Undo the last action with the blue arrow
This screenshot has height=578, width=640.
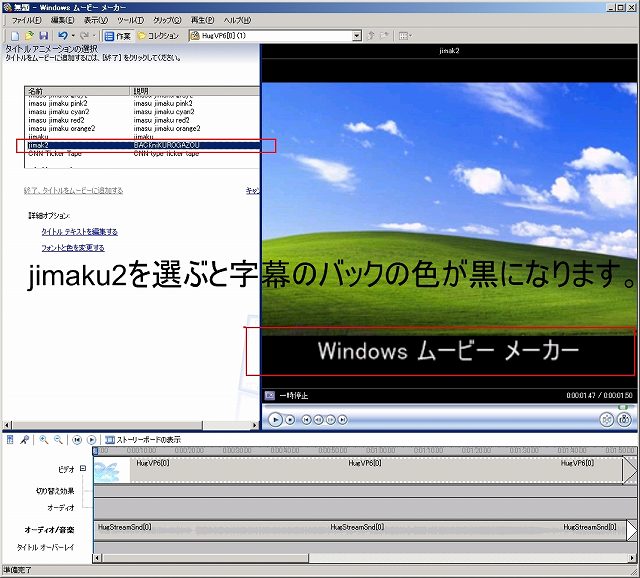coord(62,36)
